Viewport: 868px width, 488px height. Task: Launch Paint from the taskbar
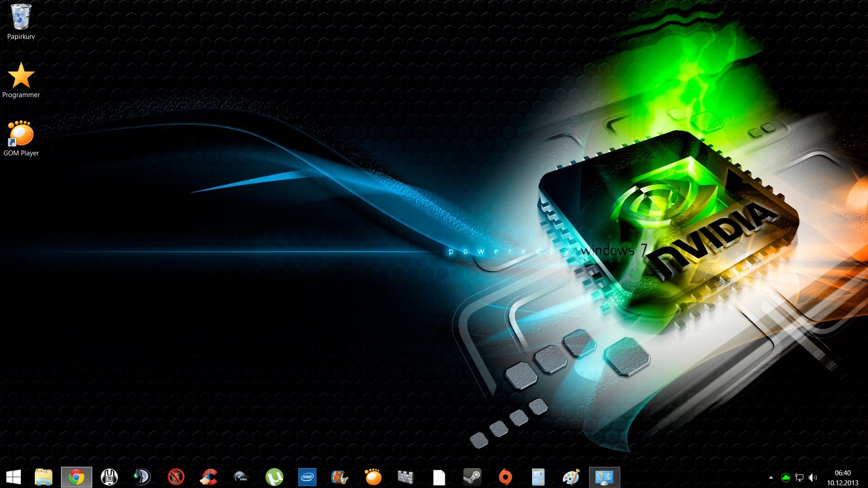[571, 477]
